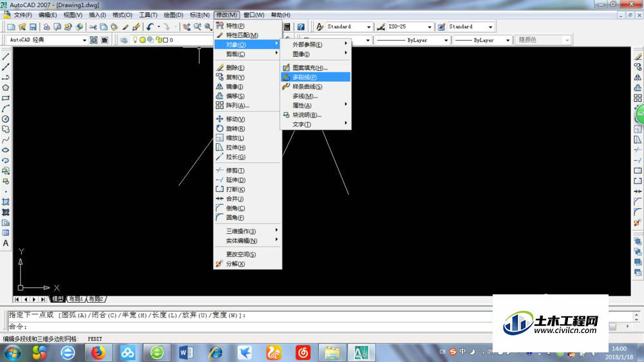
Task: Choose 分解(X) in modify menu
Action: [248, 264]
